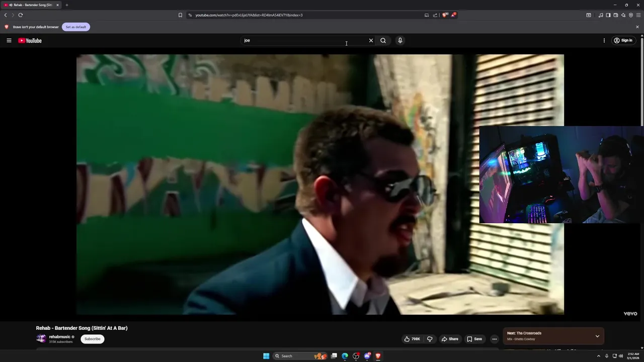
Task: Launch Microsoft Edge from taskbar
Action: (x=345, y=356)
